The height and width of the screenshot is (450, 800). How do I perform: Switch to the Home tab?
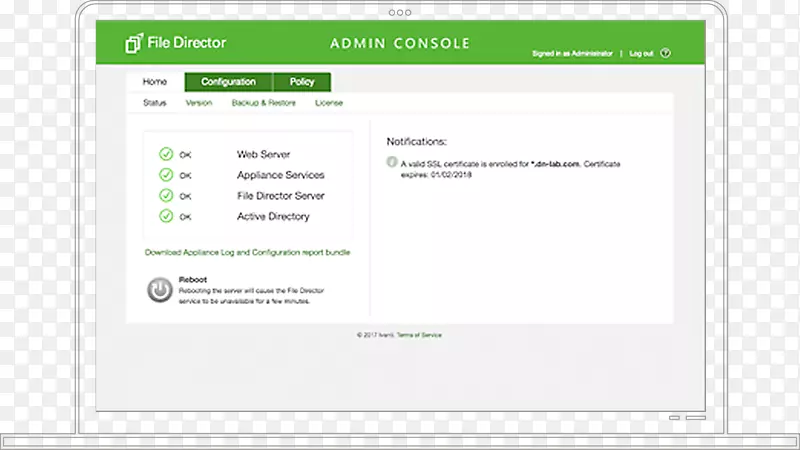coord(155,82)
